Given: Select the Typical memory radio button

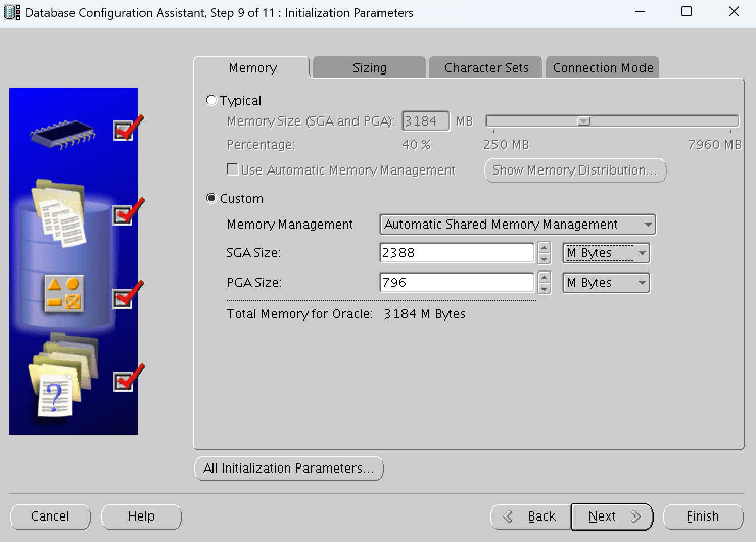Looking at the screenshot, I should pos(211,100).
